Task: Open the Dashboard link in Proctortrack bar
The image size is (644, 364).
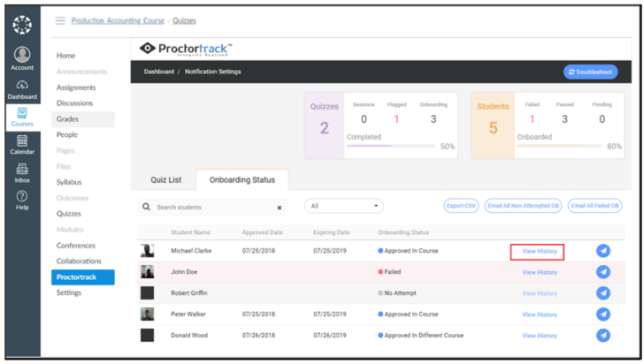Action: pyautogui.click(x=158, y=72)
